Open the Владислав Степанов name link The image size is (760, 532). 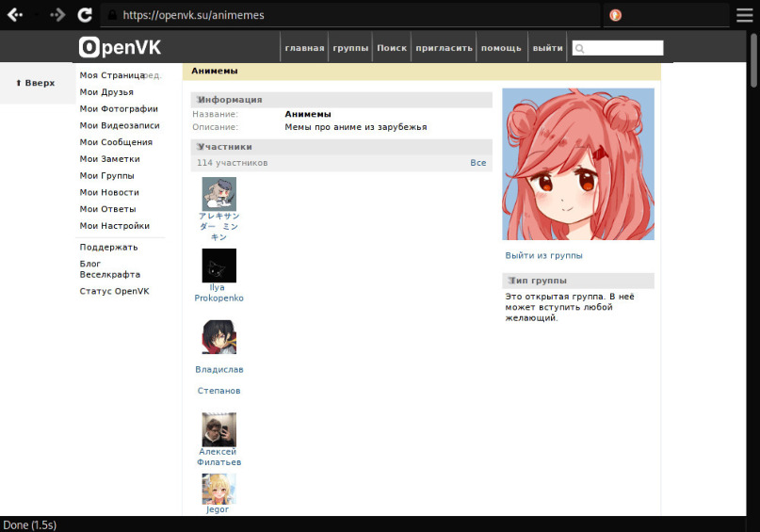(x=219, y=379)
